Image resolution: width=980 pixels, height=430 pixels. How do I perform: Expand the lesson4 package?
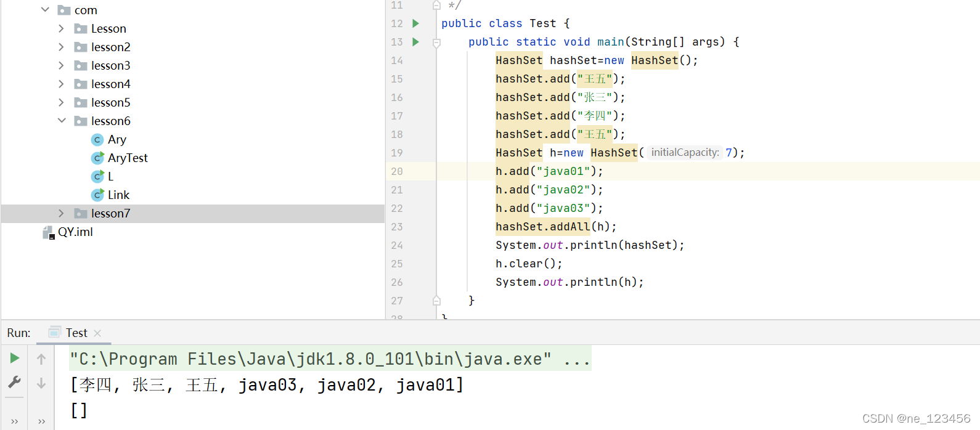[61, 84]
